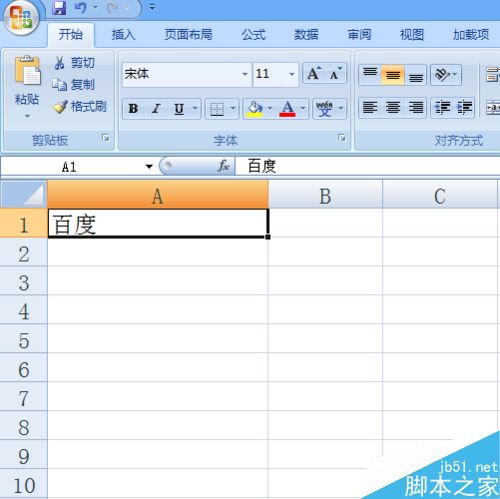Expand the 粘贴 dropdown arrow
The image size is (500, 499).
pos(27,116)
